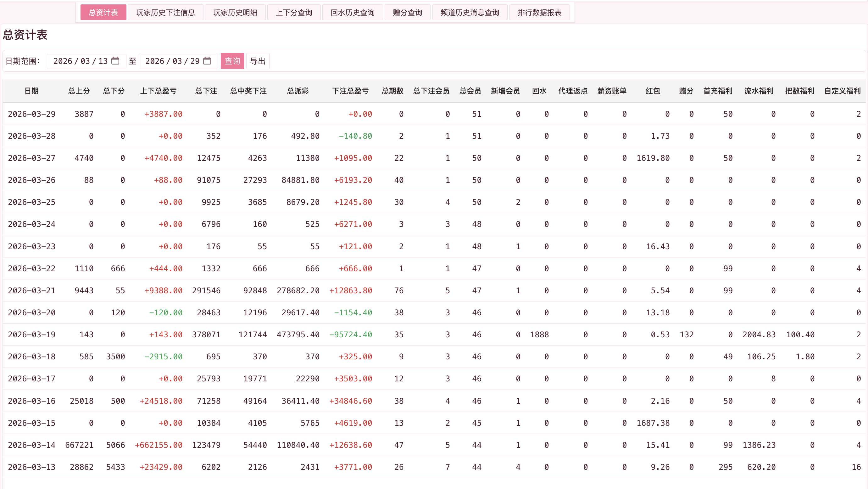This screenshot has width=868, height=489.
Task: Click the 473795.40 总派彩 value
Action: pos(298,334)
